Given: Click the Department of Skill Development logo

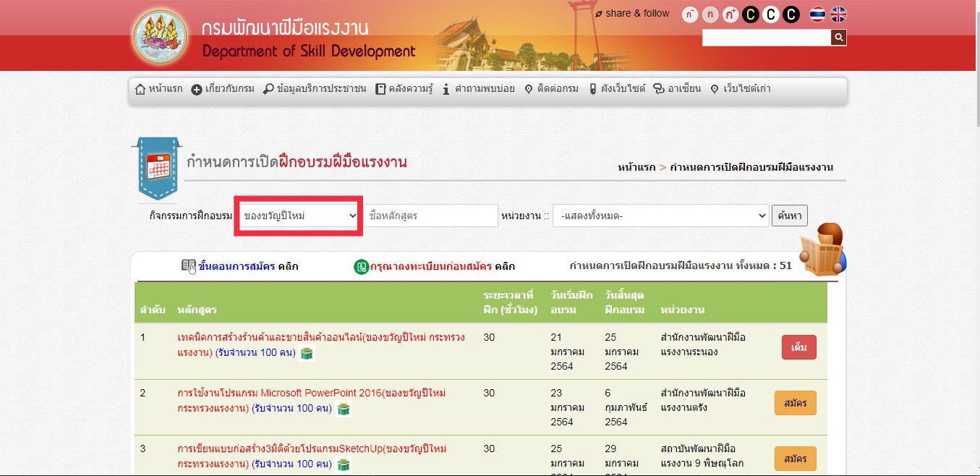Looking at the screenshot, I should (159, 36).
